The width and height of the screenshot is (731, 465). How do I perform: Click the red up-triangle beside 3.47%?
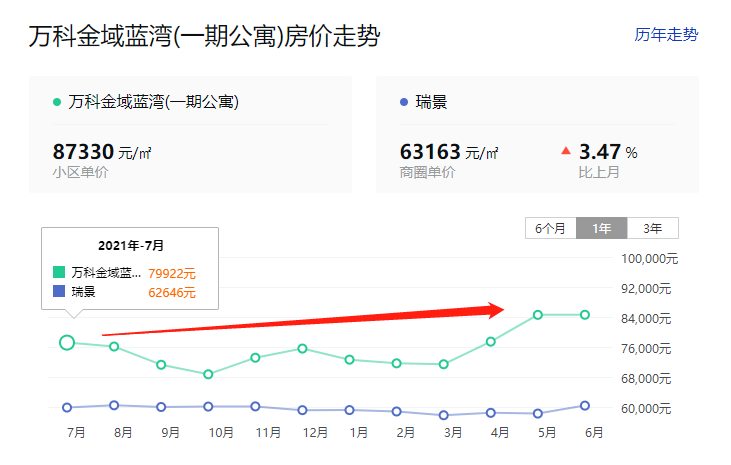(x=566, y=151)
